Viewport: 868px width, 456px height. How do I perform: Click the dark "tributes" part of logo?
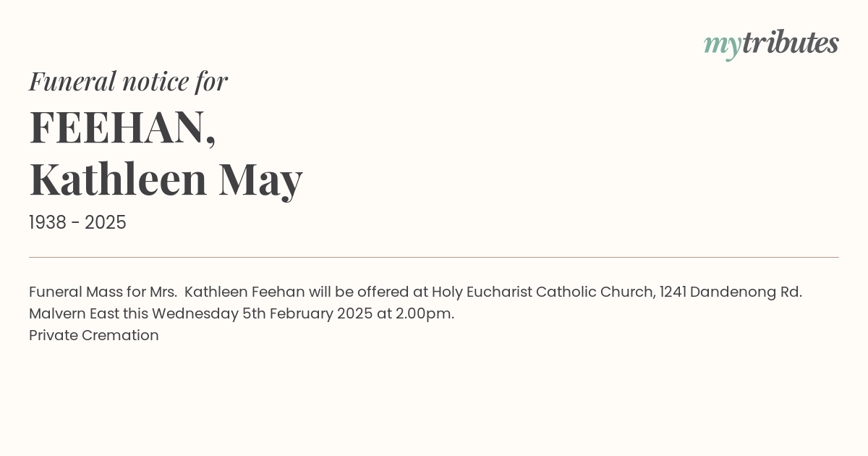pos(791,43)
